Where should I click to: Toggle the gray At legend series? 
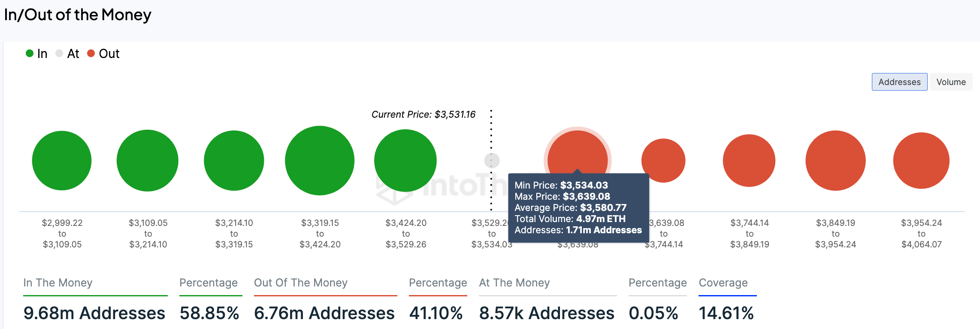pyautogui.click(x=68, y=54)
